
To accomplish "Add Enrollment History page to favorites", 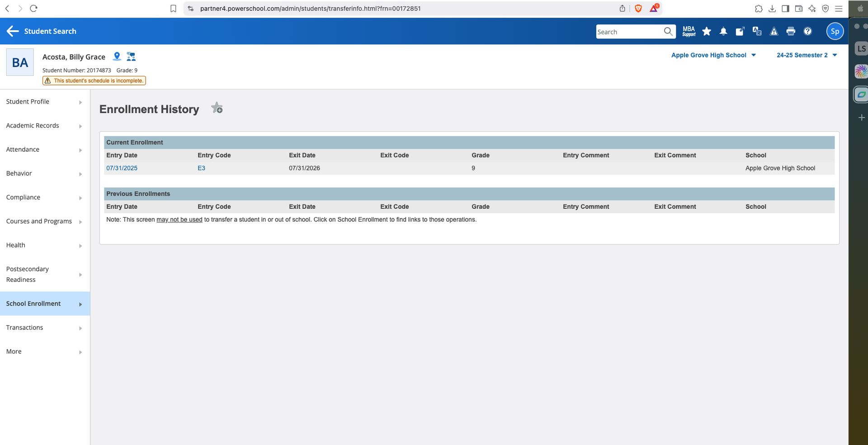I will tap(217, 108).
